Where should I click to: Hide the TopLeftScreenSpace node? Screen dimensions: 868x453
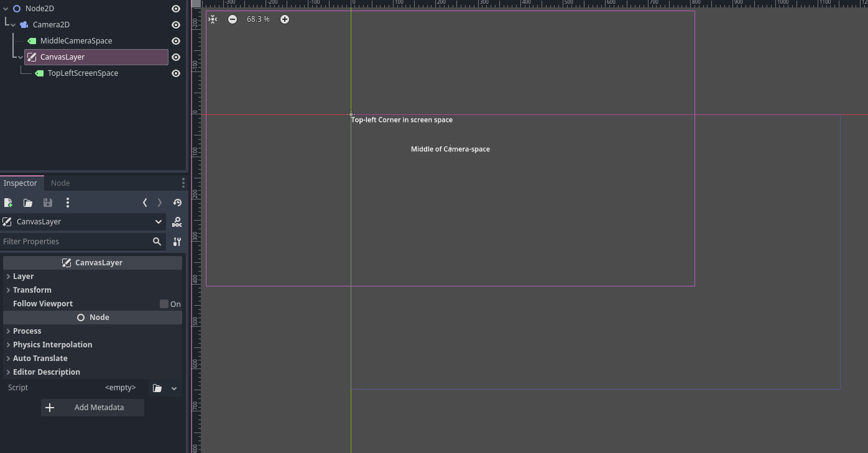click(x=176, y=73)
